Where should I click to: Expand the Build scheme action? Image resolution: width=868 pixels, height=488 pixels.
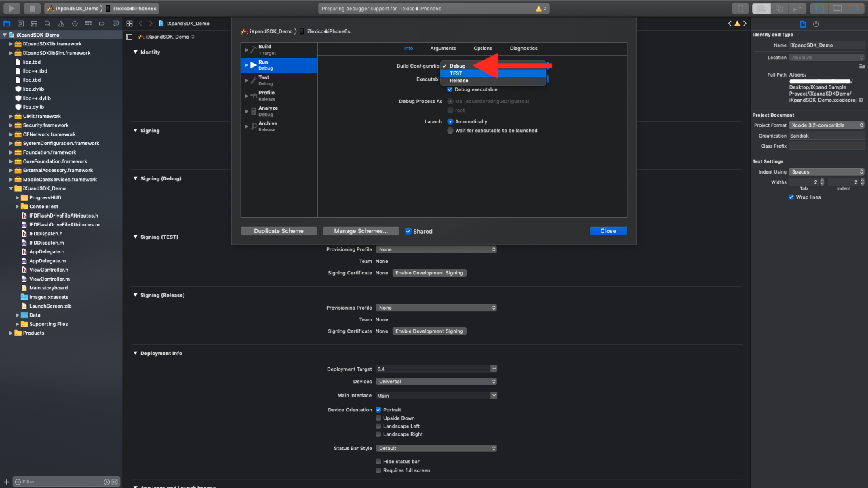click(x=246, y=49)
